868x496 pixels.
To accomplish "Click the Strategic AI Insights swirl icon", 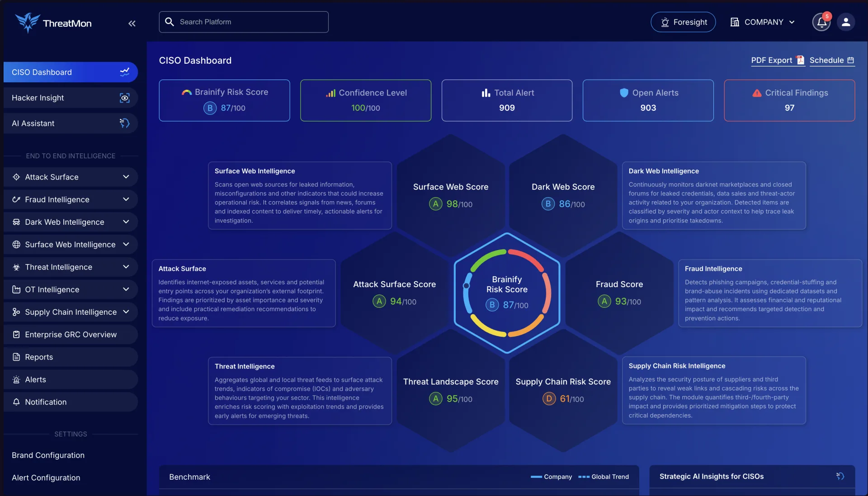I will pos(840,476).
